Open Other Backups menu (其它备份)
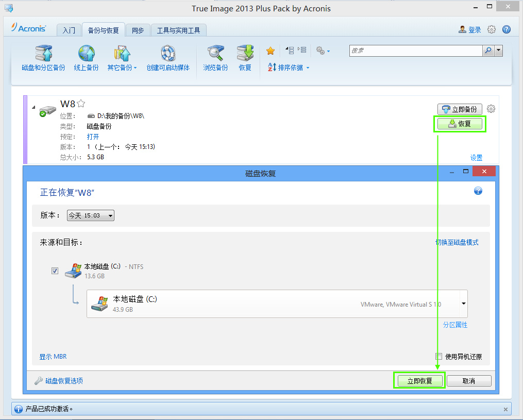This screenshot has height=420, width=523. coord(122,58)
